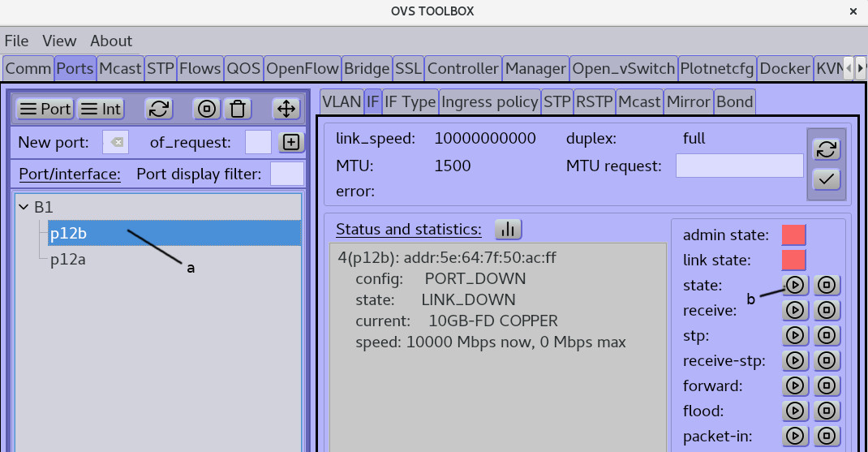Click play button for packet-in
The image size is (868, 452).
[796, 436]
